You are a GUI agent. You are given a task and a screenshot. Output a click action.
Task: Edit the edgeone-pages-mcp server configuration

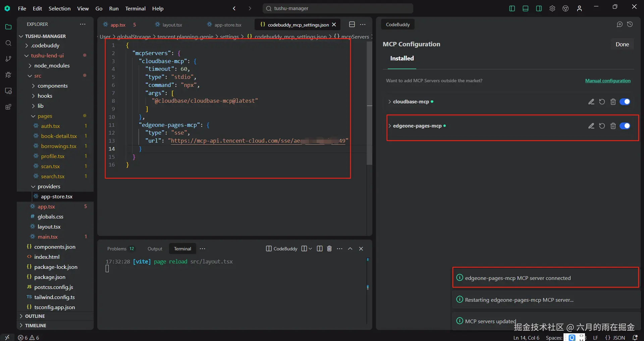[x=591, y=126]
